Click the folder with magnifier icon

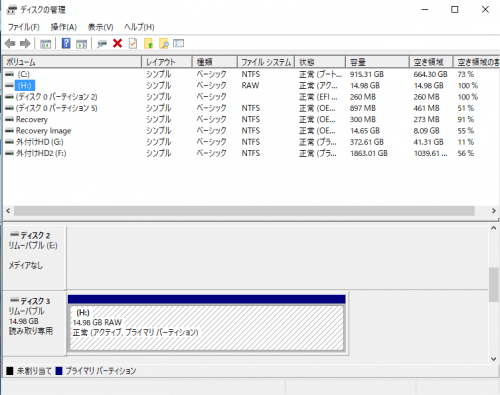click(x=164, y=43)
